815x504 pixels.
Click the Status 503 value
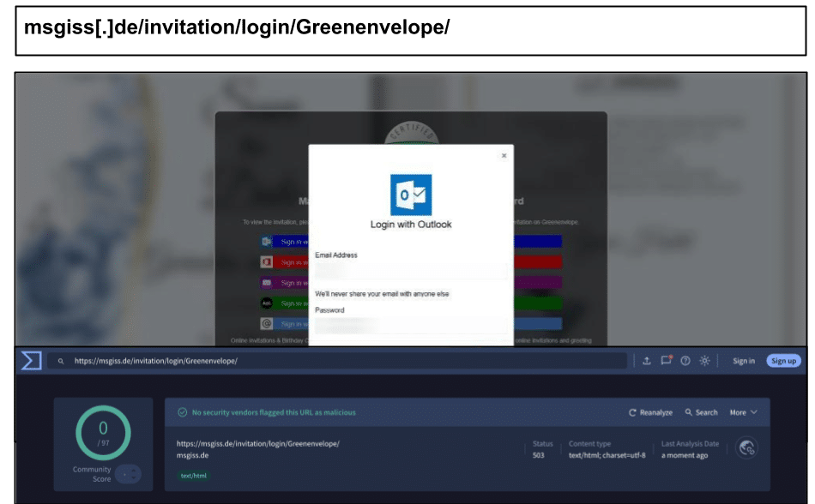click(x=539, y=455)
